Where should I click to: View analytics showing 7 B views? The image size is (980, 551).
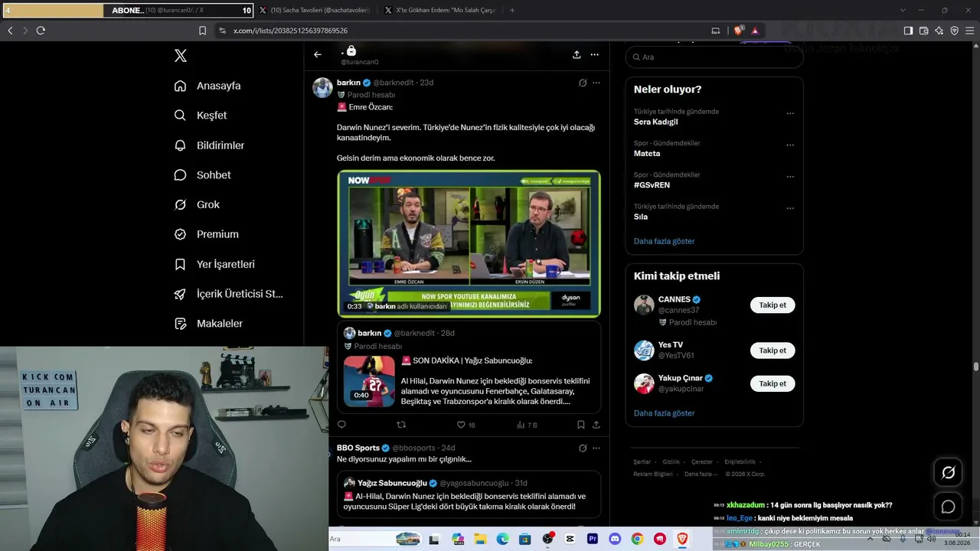(x=527, y=425)
